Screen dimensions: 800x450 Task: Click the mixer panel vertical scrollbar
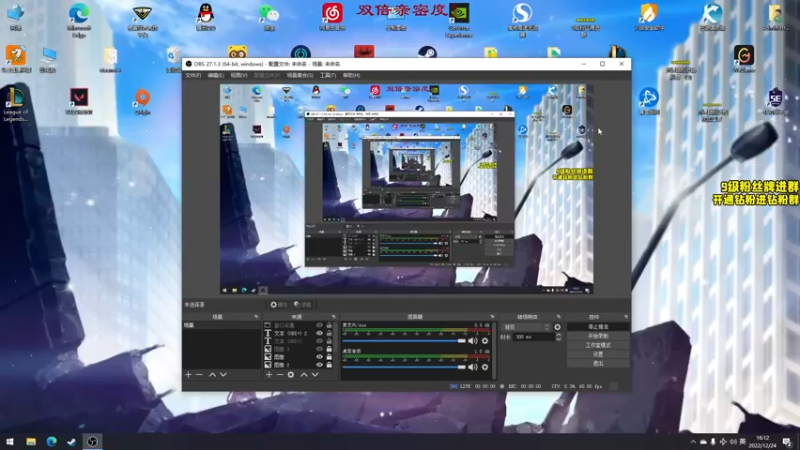pos(493,351)
